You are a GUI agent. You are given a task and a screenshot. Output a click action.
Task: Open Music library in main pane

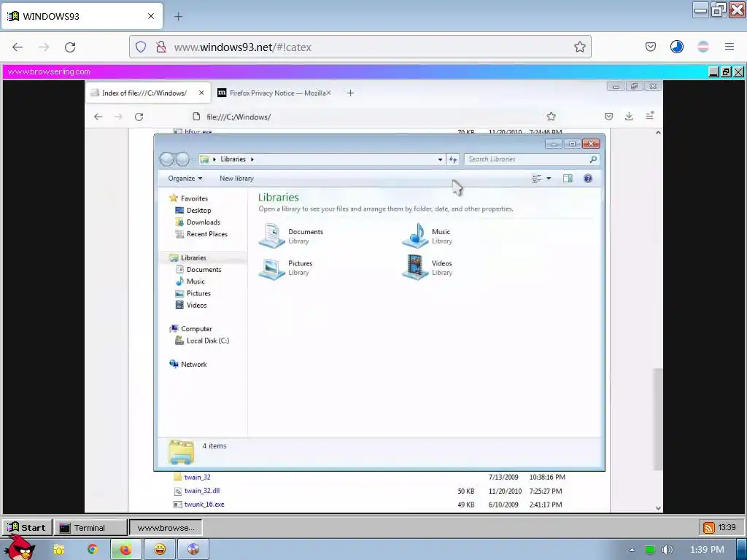[x=427, y=236]
